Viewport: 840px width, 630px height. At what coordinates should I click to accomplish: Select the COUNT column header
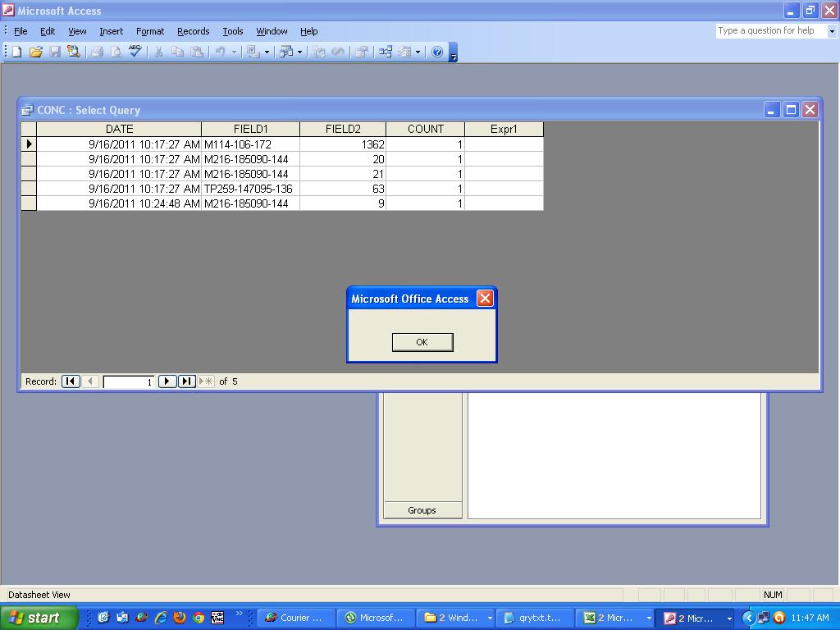point(426,129)
